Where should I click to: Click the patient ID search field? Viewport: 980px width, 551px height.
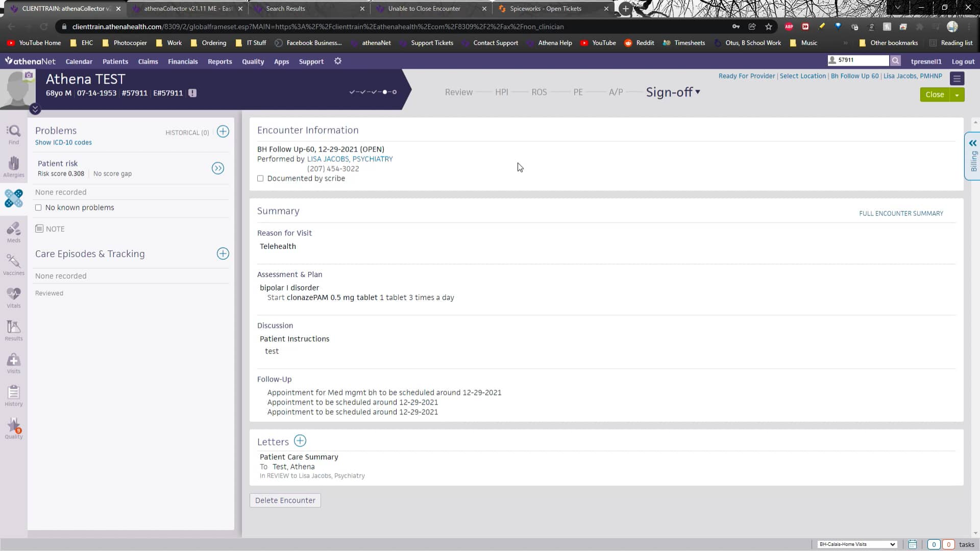(863, 60)
